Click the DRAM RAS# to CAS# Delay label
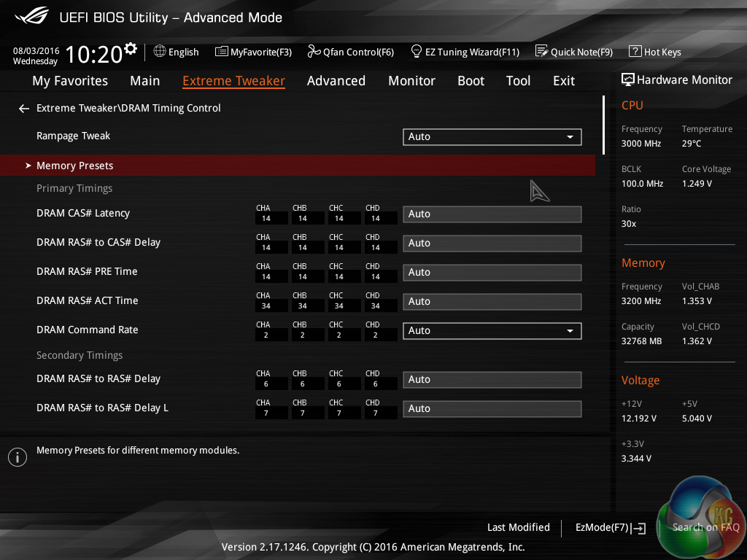This screenshot has height=560, width=747. tap(98, 242)
